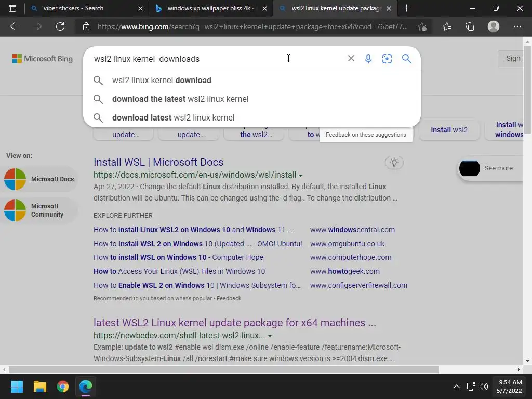Search using voice microphone icon
Screen dimensions: 532x399
(368, 59)
